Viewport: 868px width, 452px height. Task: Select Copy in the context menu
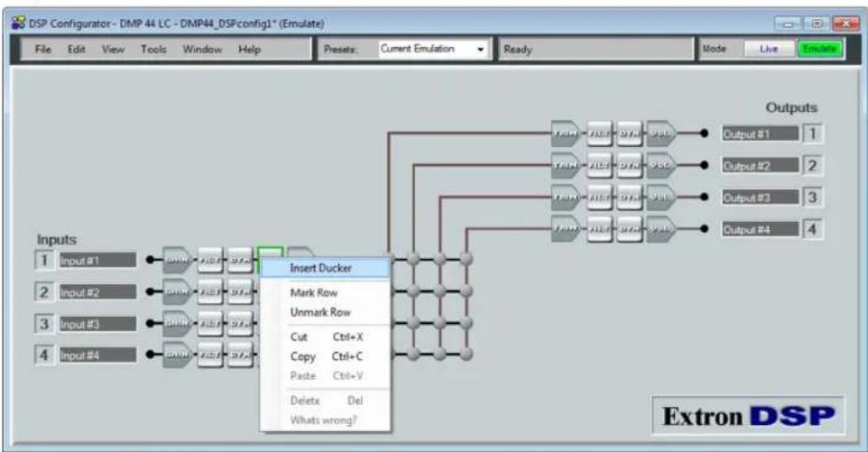click(x=326, y=357)
